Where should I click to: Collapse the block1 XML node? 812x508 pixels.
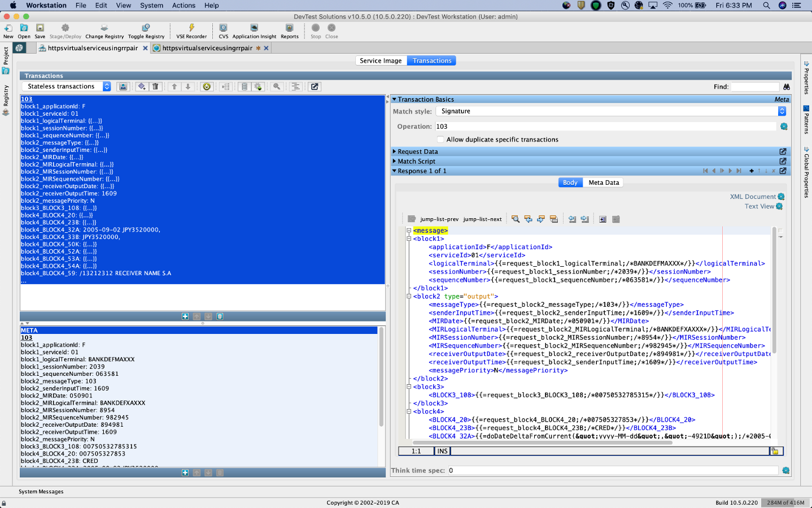click(x=409, y=238)
